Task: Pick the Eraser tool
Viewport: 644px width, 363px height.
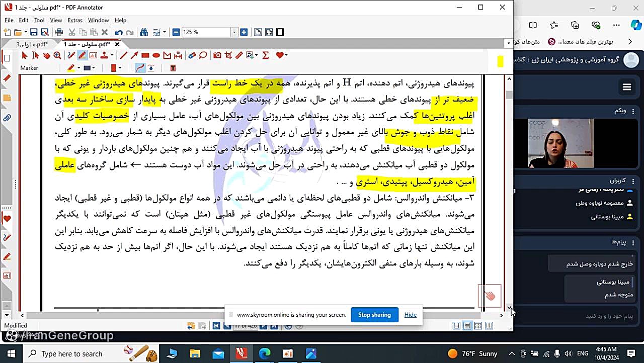Action: (x=192, y=55)
